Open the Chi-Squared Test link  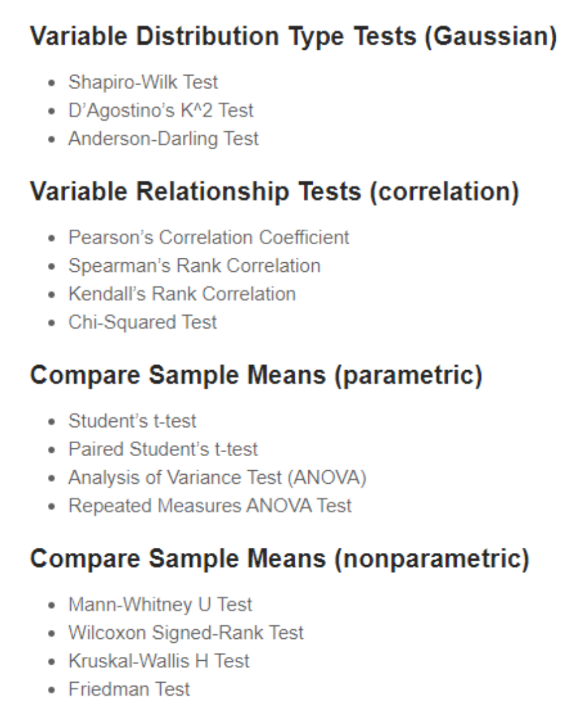tap(143, 322)
